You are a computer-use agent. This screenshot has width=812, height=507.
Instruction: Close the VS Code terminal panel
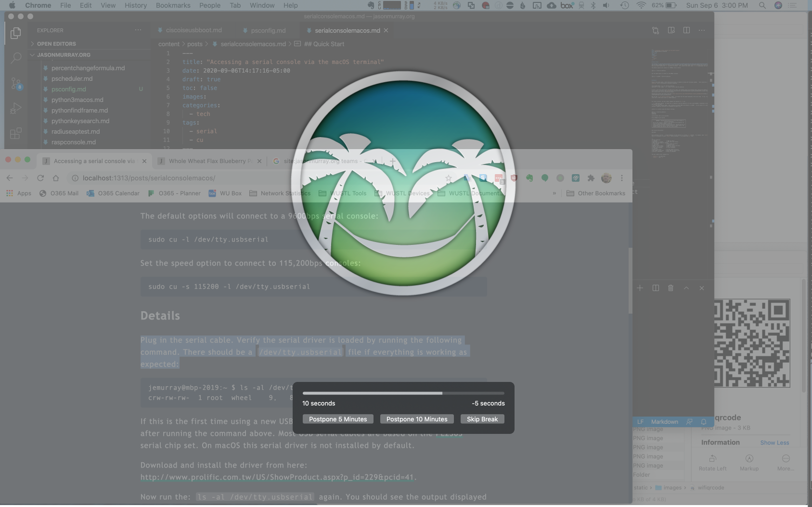(x=702, y=288)
